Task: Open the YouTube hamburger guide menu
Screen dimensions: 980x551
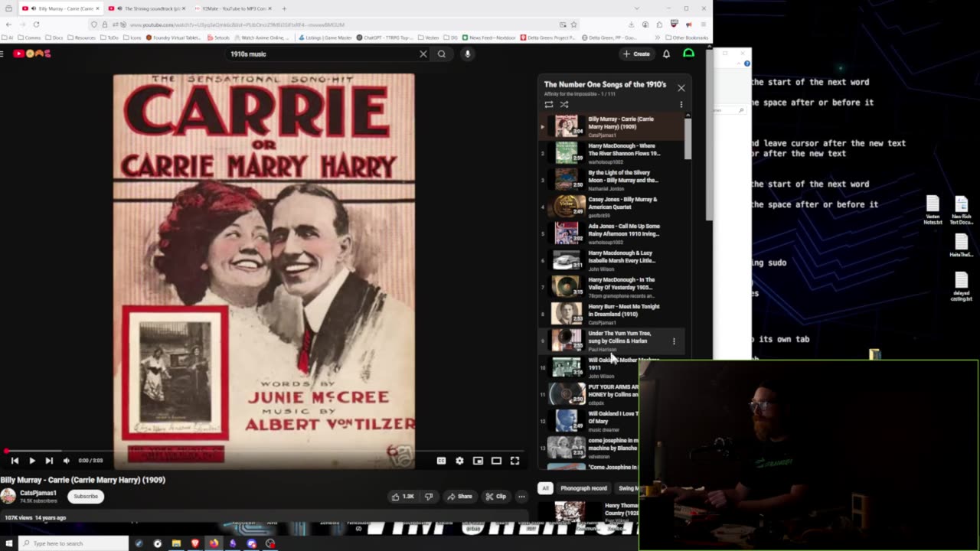Action: click(2, 54)
